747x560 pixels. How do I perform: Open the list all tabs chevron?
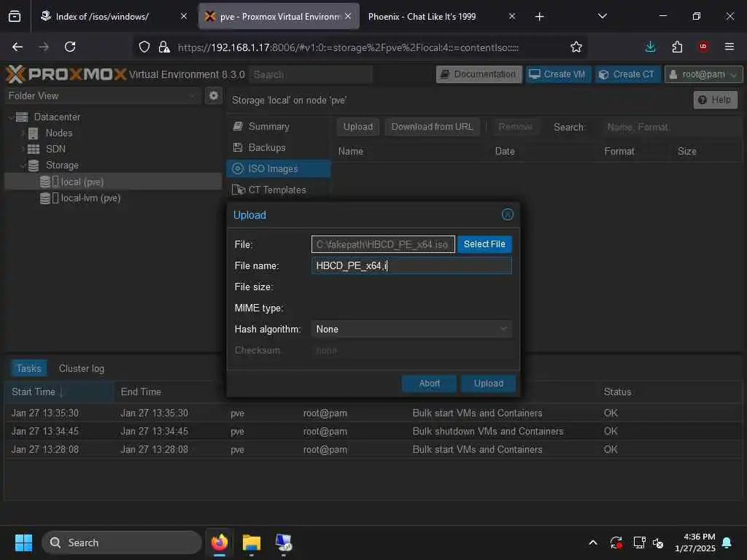coord(602,16)
